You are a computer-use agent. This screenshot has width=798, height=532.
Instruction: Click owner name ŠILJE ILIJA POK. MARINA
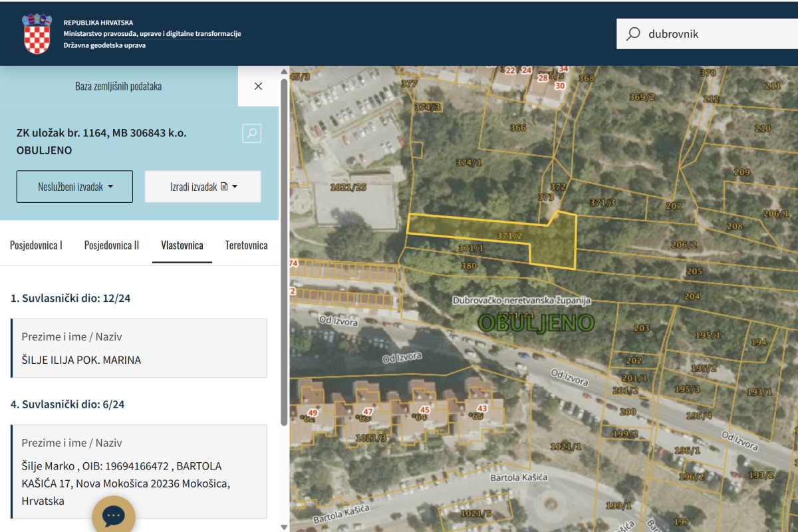(81, 360)
